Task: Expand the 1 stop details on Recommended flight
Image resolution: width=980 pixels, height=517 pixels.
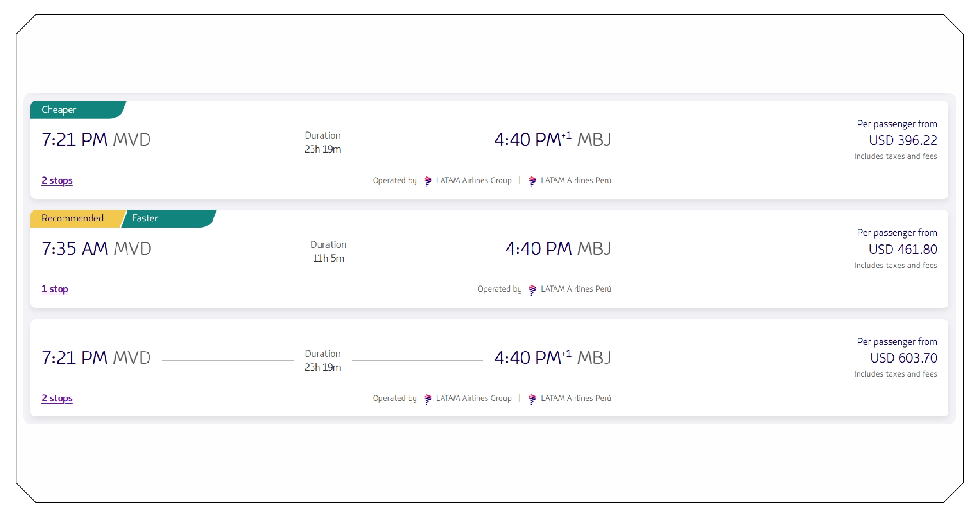Action: 54,289
